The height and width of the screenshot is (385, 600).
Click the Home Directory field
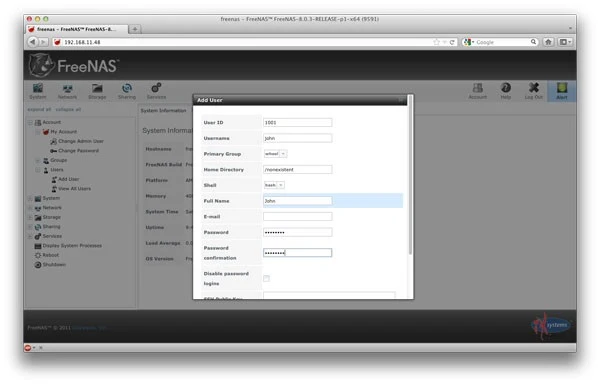[x=297, y=170]
